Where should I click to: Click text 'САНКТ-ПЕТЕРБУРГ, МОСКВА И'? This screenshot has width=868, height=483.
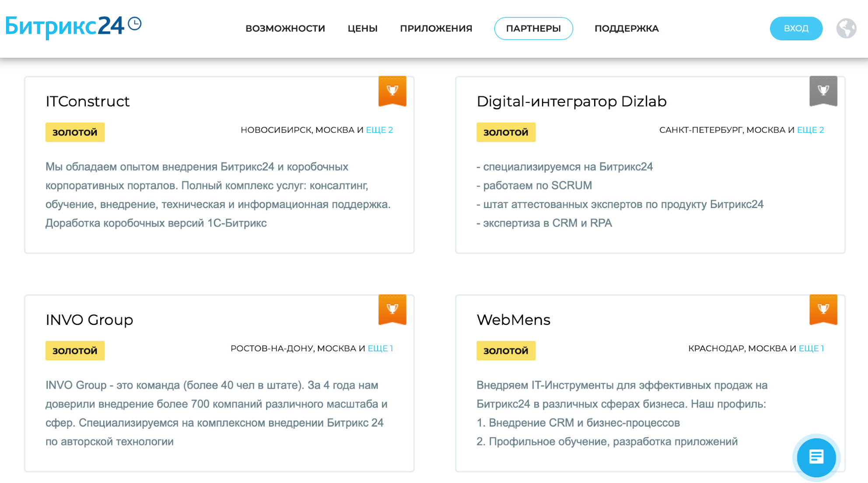(727, 130)
